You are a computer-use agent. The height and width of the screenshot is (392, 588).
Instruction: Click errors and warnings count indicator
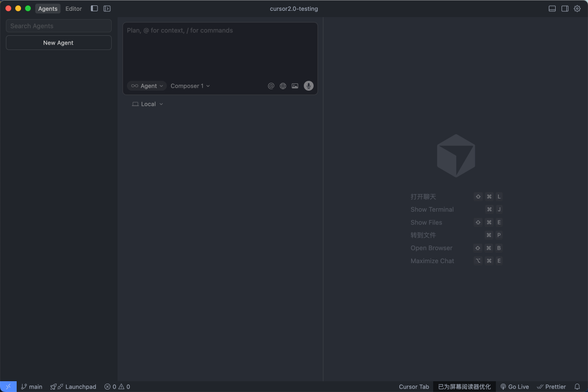(x=117, y=387)
